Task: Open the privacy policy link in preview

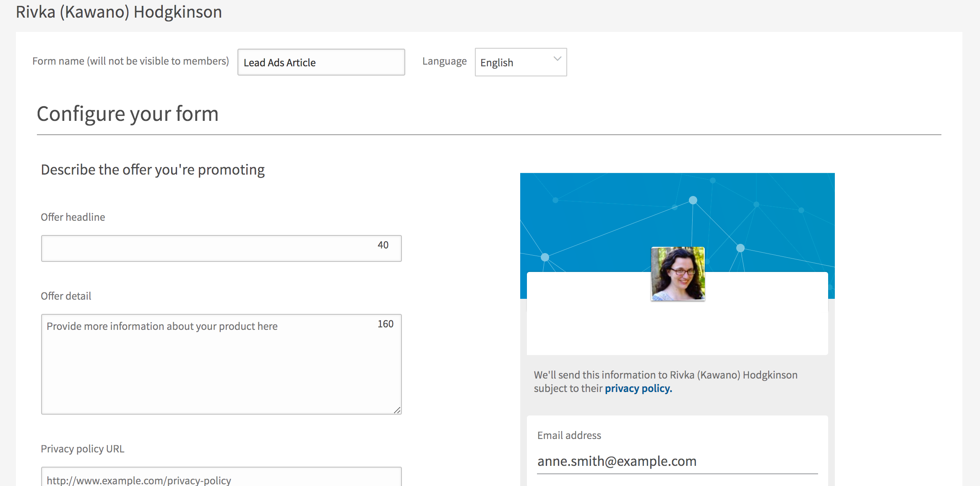Action: (x=638, y=389)
